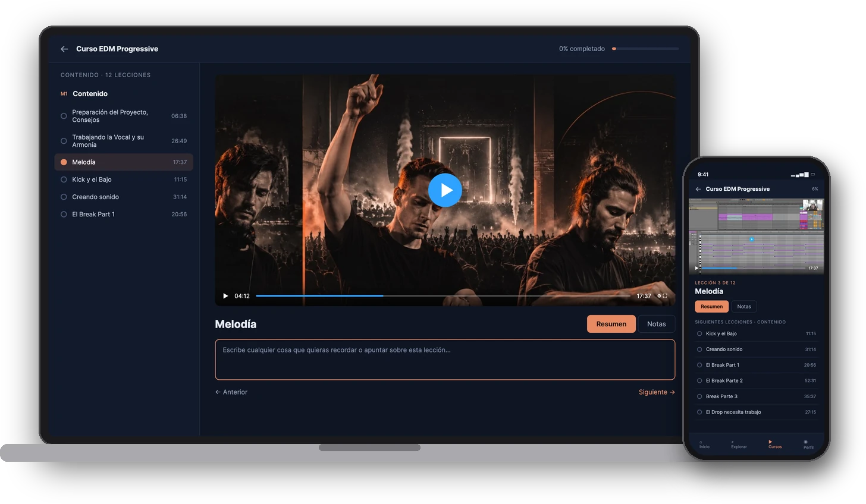866x504 pixels.
Task: Open Inicio in the phone bottom bar
Action: [x=704, y=445]
